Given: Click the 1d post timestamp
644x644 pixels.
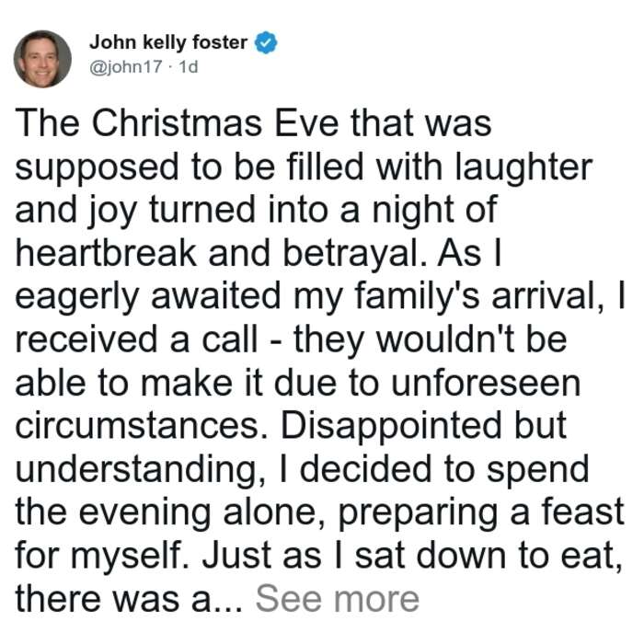Looking at the screenshot, I should [x=189, y=66].
